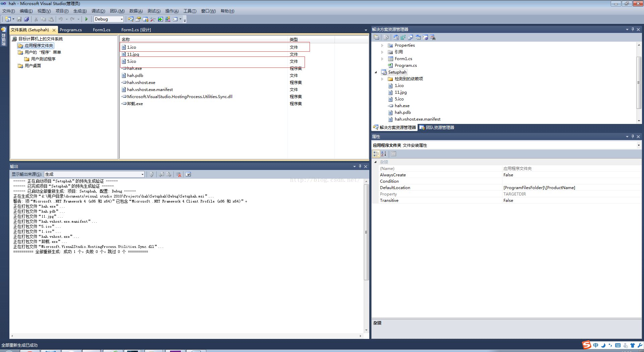Open the document tab list dropdown arrow

click(366, 30)
